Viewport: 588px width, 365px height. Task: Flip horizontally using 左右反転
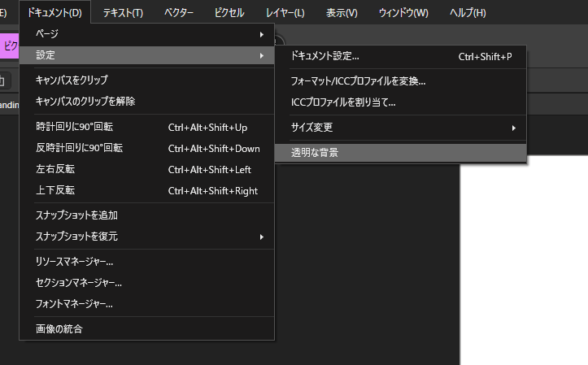pyautogui.click(x=55, y=169)
